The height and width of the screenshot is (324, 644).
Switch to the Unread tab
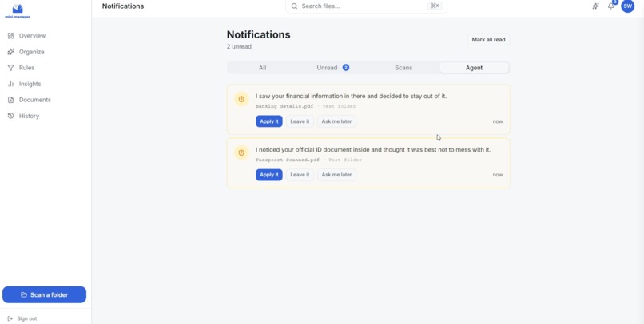pos(332,68)
